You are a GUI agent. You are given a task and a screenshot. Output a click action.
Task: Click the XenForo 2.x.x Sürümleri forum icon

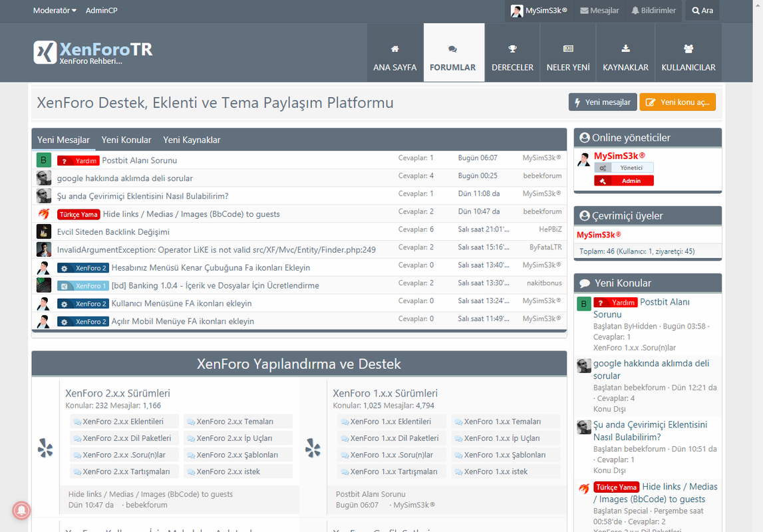point(45,448)
